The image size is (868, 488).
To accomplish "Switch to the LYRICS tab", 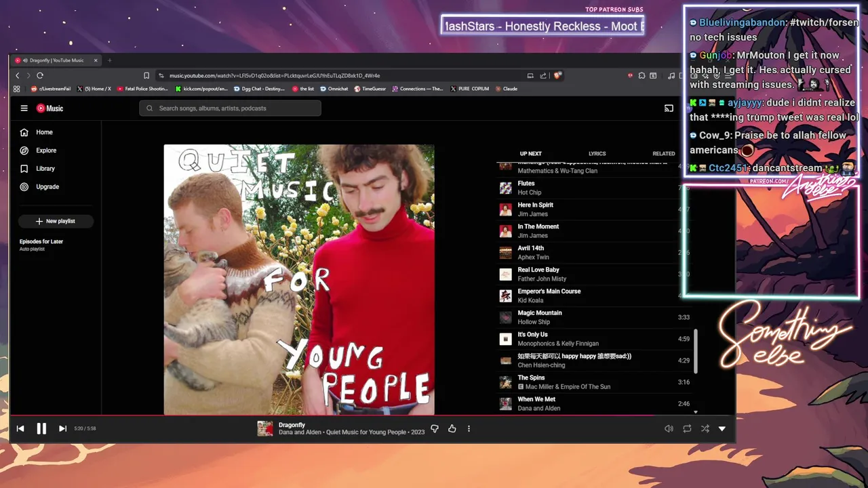I will click(597, 154).
